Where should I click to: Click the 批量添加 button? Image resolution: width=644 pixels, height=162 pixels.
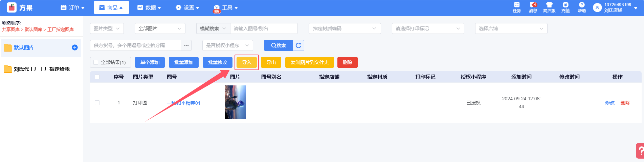[x=184, y=62]
